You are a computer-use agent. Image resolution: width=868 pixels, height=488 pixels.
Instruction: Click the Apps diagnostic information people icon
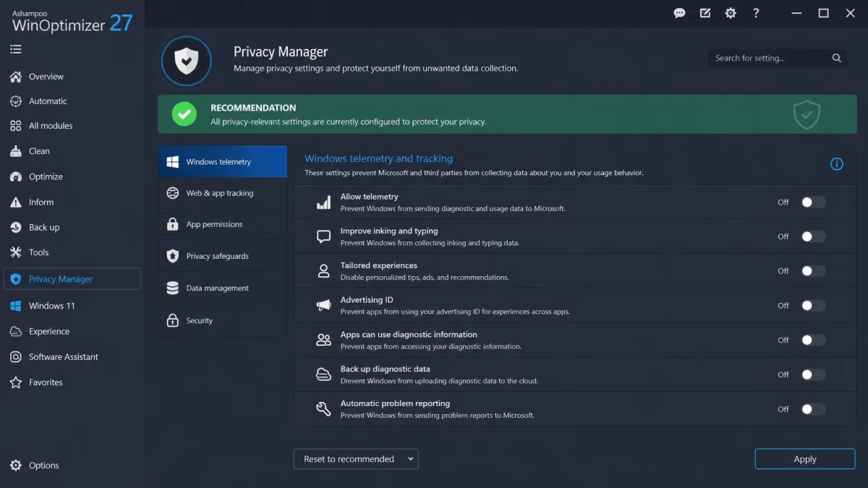click(x=323, y=340)
